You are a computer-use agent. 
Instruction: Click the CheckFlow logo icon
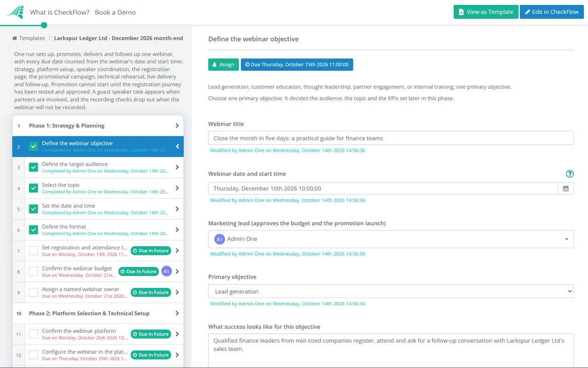15,12
